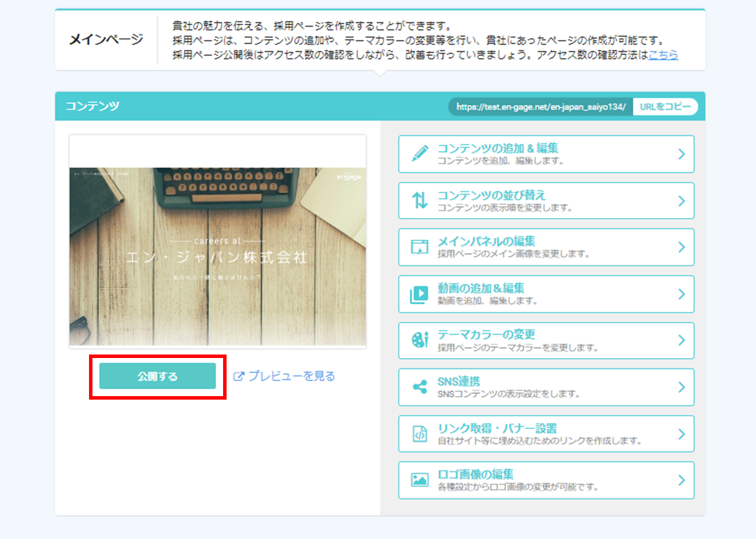
Task: Click the recruitment page preview thumbnail
Action: [x=218, y=242]
